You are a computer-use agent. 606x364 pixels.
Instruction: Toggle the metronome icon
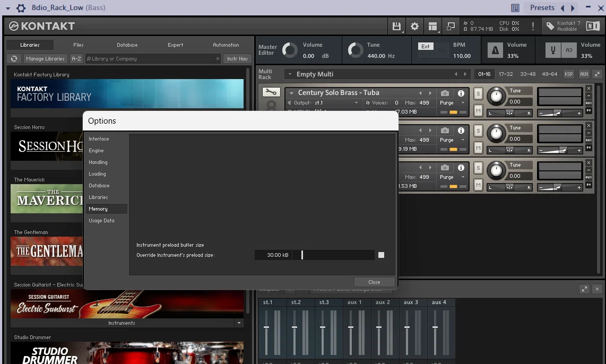click(495, 50)
